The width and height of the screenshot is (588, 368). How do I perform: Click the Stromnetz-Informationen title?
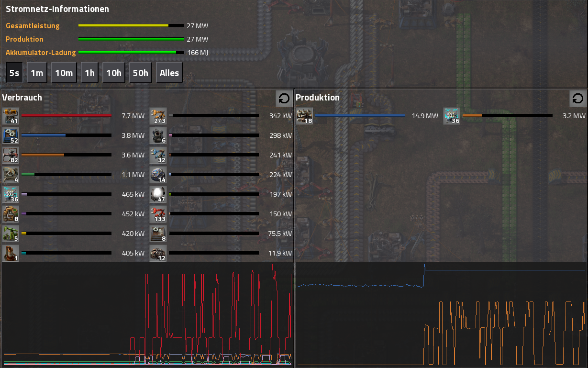coord(57,9)
